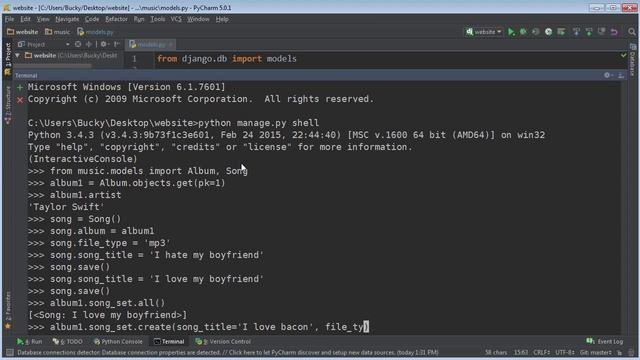Open the Run menu
This screenshot has height=360, width=640.
(139, 19)
